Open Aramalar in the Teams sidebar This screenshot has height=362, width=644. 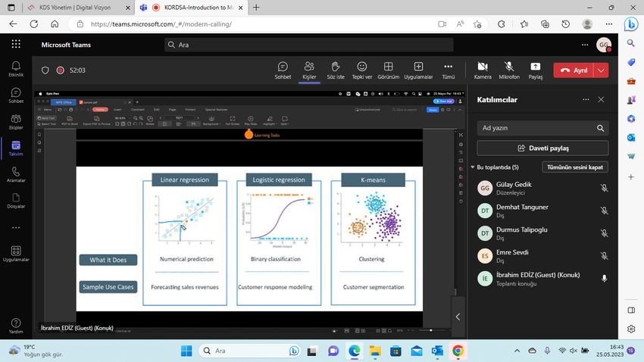[16, 174]
